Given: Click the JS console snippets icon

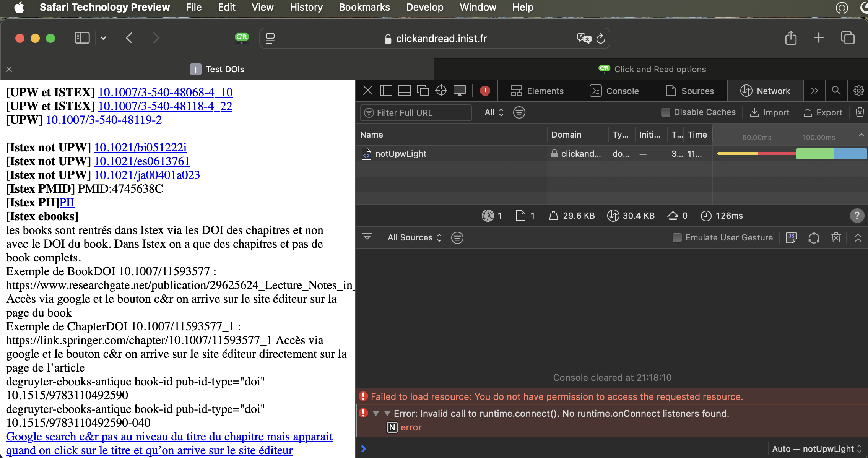Looking at the screenshot, I should coord(791,238).
